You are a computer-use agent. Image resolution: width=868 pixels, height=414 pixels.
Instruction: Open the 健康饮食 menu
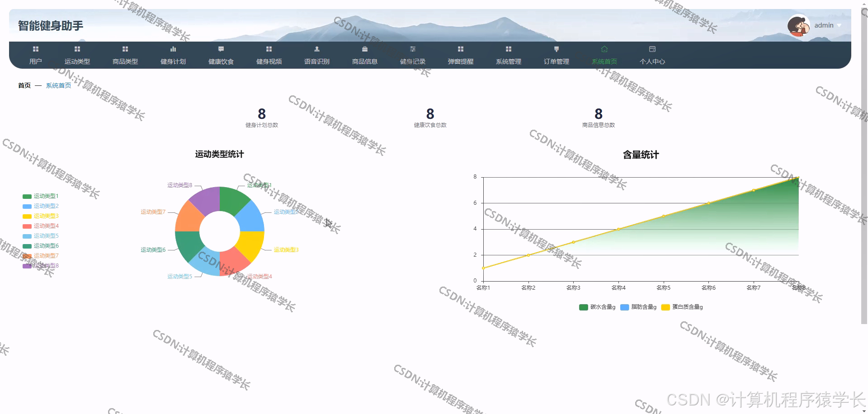click(x=221, y=61)
